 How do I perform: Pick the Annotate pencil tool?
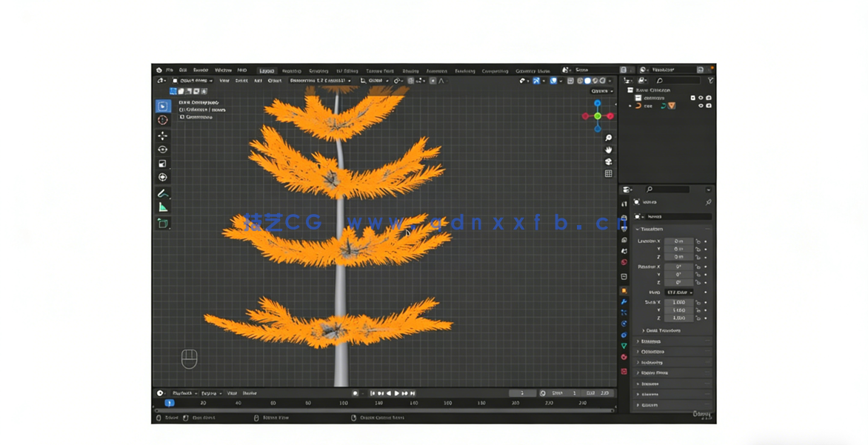coord(163,193)
